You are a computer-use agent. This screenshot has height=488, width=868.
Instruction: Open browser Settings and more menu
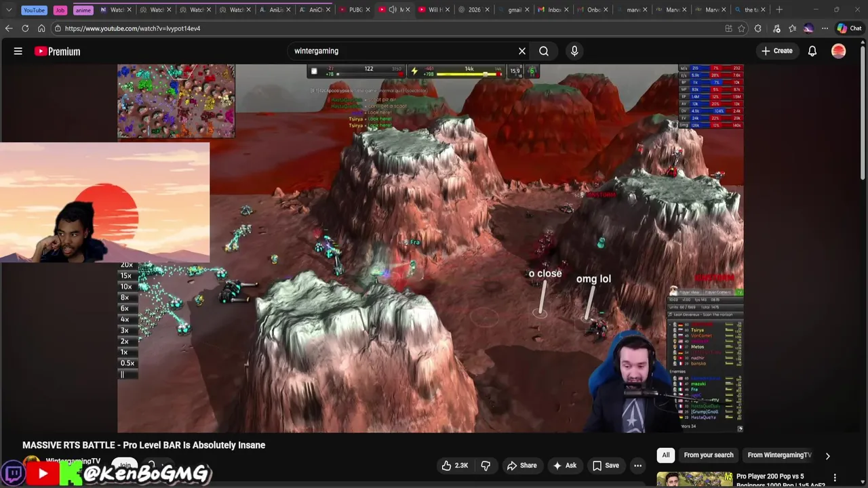point(825,28)
